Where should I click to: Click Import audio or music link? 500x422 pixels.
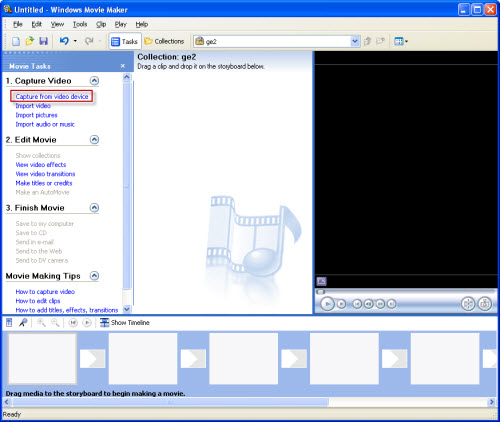[45, 125]
